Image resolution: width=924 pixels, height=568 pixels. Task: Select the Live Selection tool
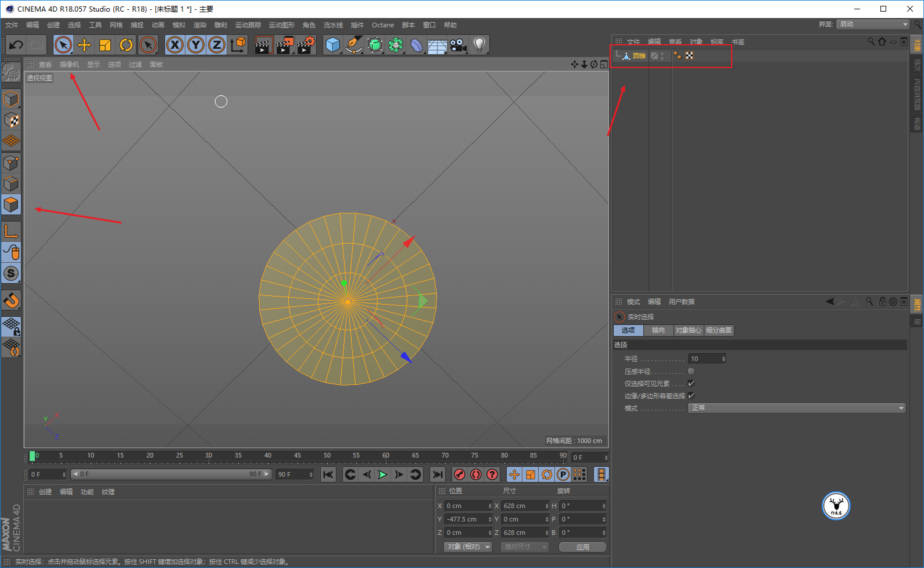tap(63, 45)
